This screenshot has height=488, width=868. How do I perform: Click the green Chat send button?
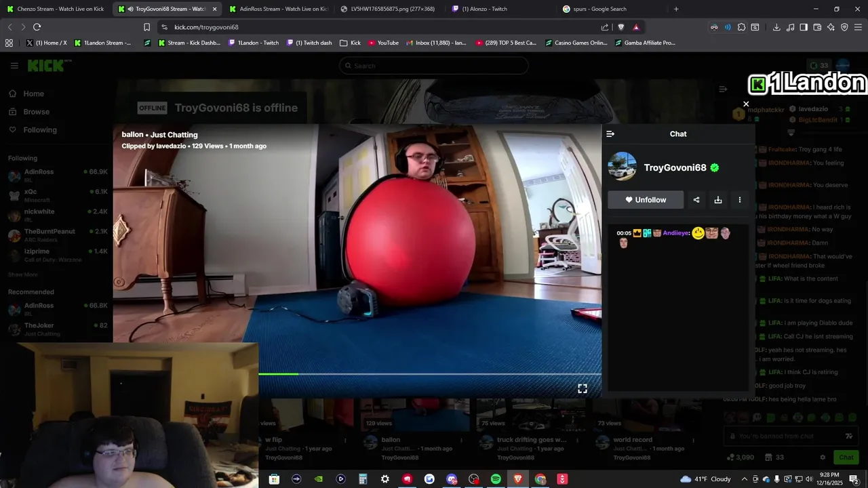point(846,457)
